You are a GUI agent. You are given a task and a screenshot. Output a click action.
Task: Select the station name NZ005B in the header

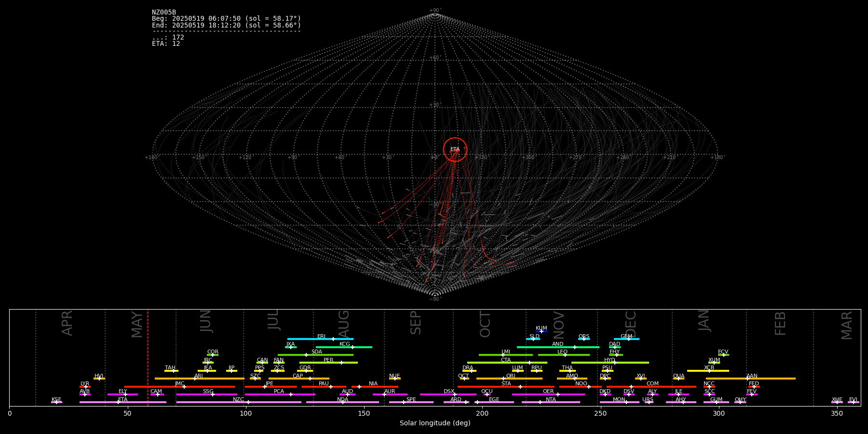pos(164,13)
